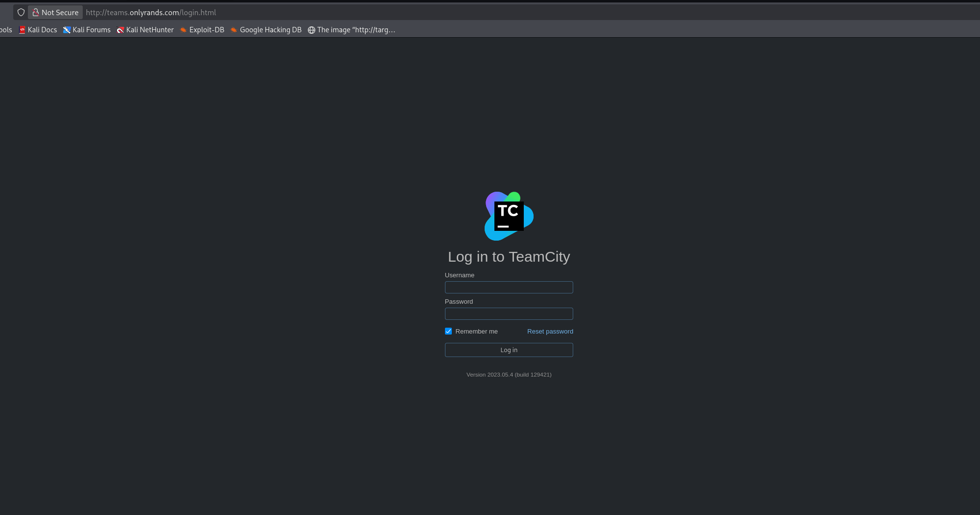980x515 pixels.
Task: Click the Username label
Action: click(x=460, y=275)
